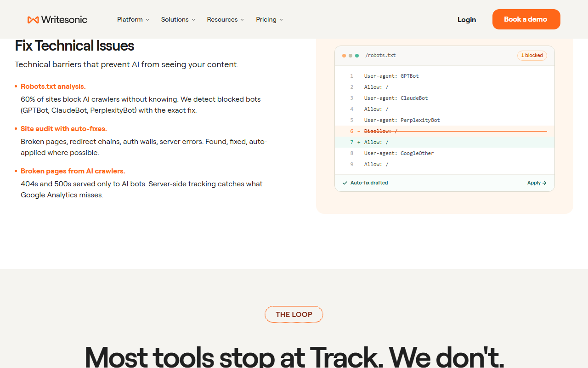Expand the Resources dropdown chevron
This screenshot has width=588, height=368.
pos(242,20)
